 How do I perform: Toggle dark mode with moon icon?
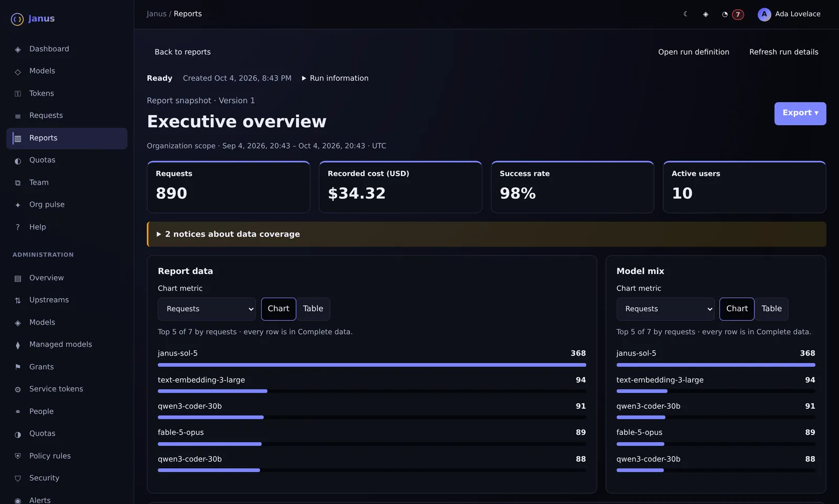coord(685,14)
